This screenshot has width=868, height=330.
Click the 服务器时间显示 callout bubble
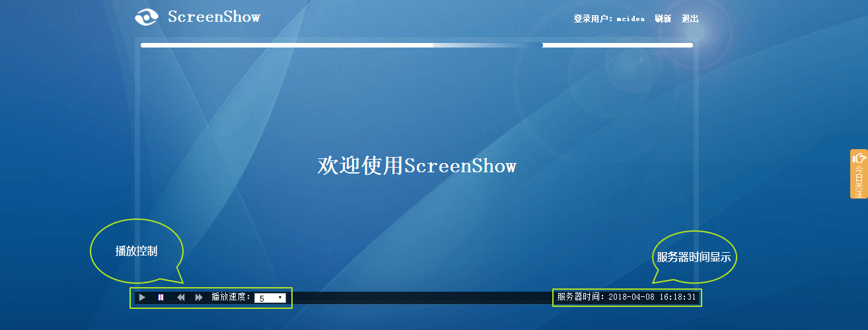(x=694, y=257)
